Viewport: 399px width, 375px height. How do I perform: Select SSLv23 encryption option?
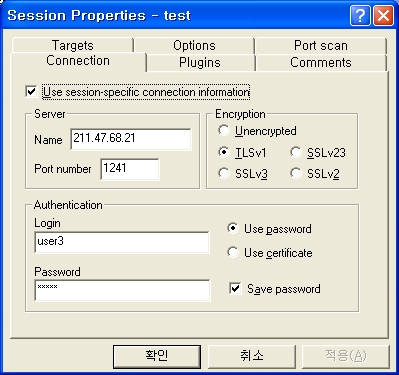[x=296, y=152]
